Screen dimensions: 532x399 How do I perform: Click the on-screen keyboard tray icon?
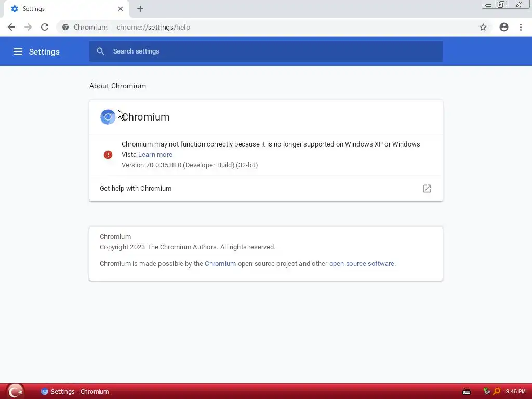(467, 392)
